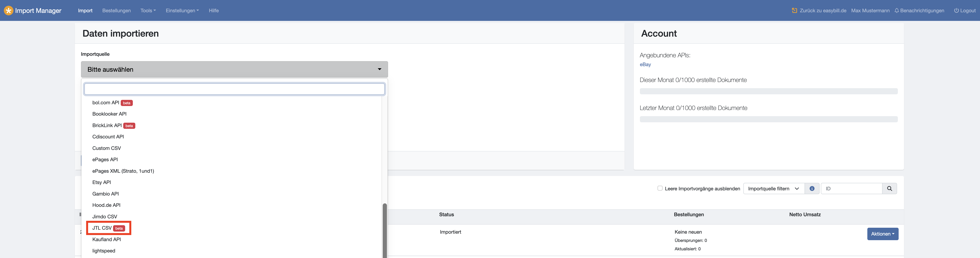The height and width of the screenshot is (258, 980).
Task: Select ePages XML (Strato, 1und1) option
Action: pos(231,171)
